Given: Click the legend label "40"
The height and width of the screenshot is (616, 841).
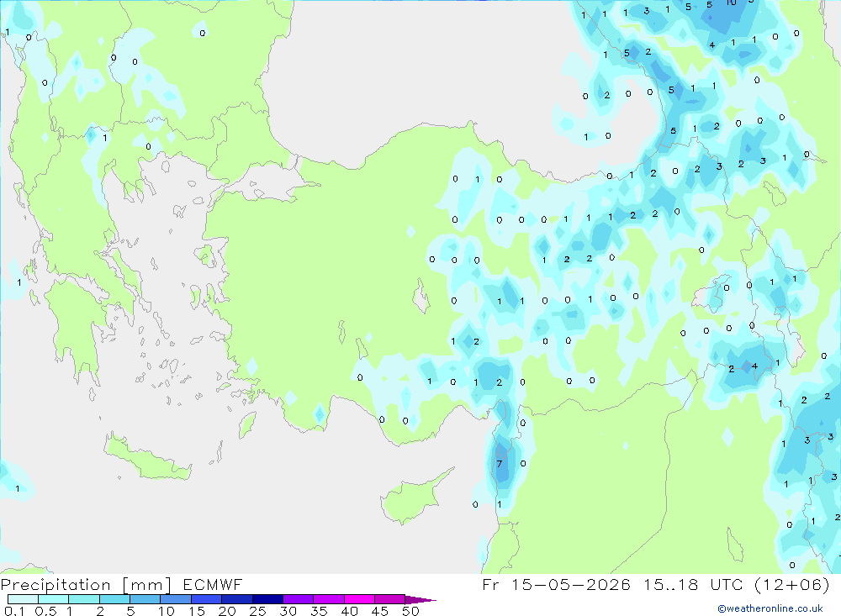Looking at the screenshot, I should 350,611.
